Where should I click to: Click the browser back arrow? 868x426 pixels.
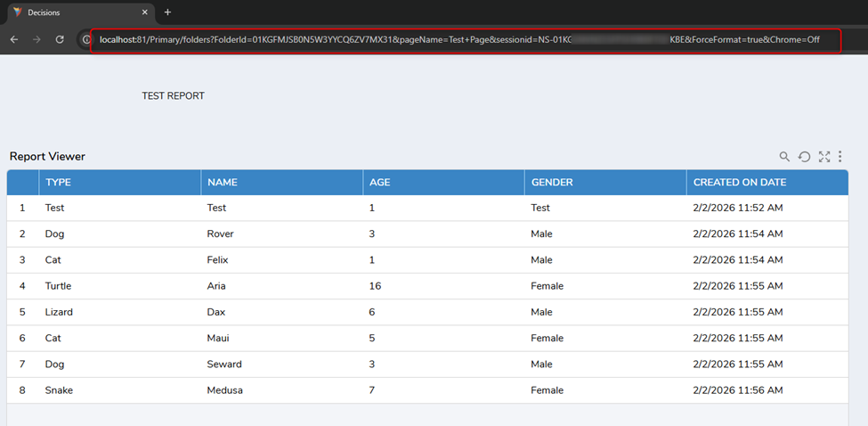click(14, 40)
